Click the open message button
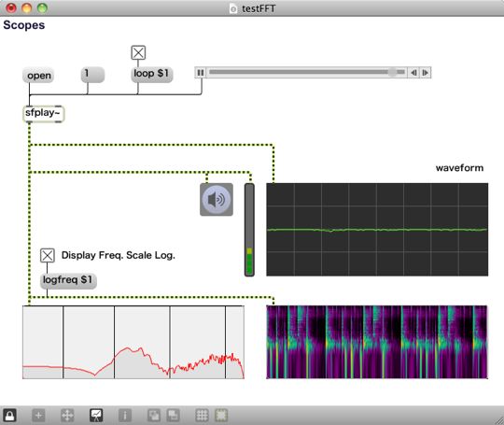 [38, 76]
